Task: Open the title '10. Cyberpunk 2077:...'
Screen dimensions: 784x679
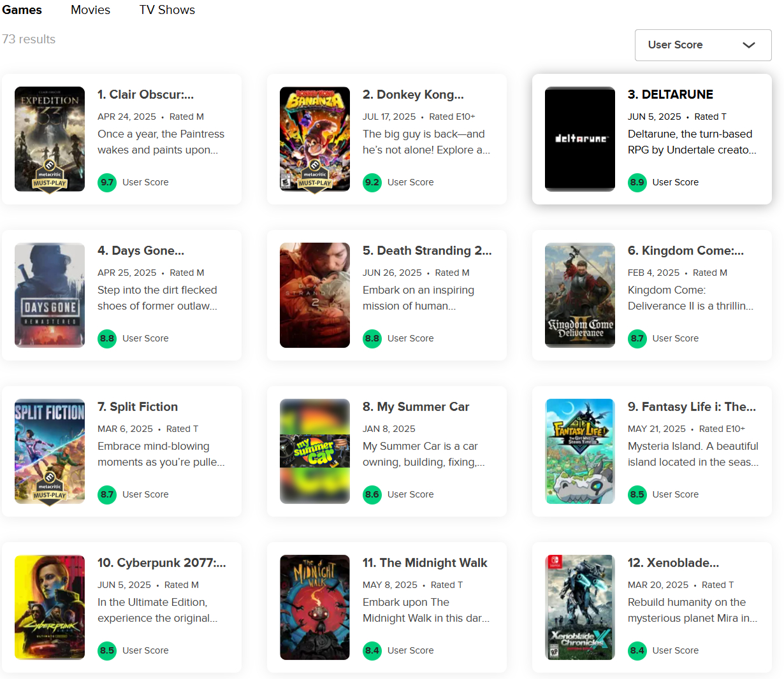Action: point(162,563)
